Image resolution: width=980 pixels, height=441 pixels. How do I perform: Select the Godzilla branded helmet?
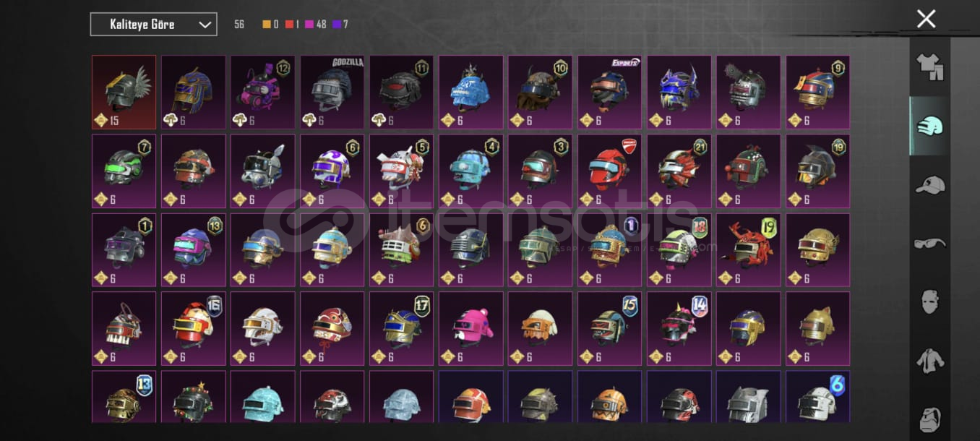pyautogui.click(x=332, y=93)
